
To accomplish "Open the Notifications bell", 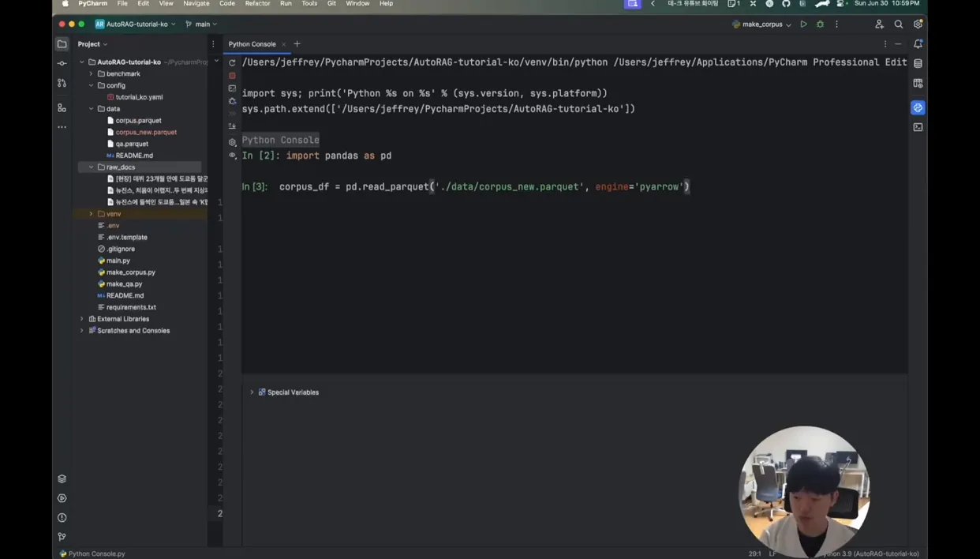I will click(x=918, y=44).
